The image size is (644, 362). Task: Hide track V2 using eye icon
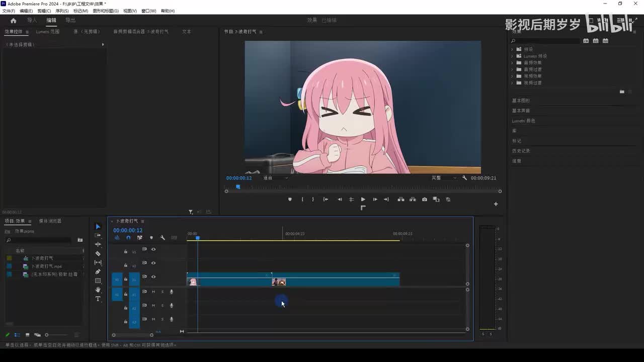pos(153,263)
